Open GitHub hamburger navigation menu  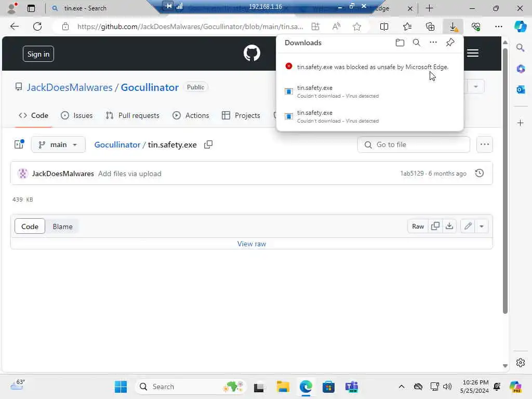[473, 54]
